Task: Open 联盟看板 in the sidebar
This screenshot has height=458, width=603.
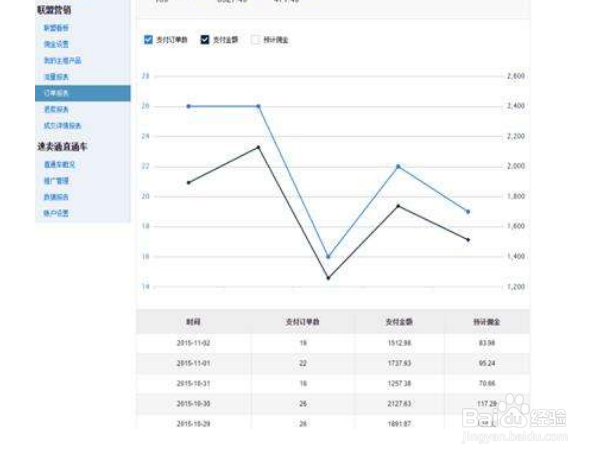Action: point(56,28)
